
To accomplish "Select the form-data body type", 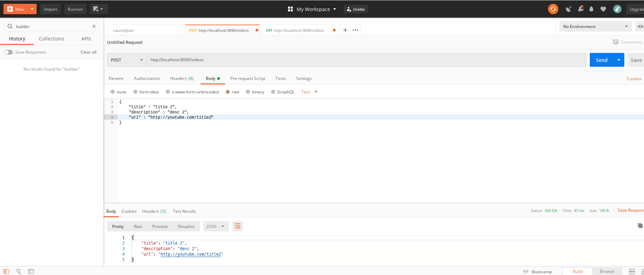I will (135, 92).
